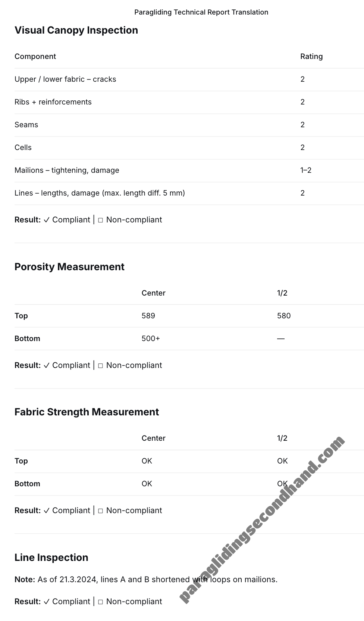
Task: Click the Fabric Strength Measurement heading
Action: (87, 412)
